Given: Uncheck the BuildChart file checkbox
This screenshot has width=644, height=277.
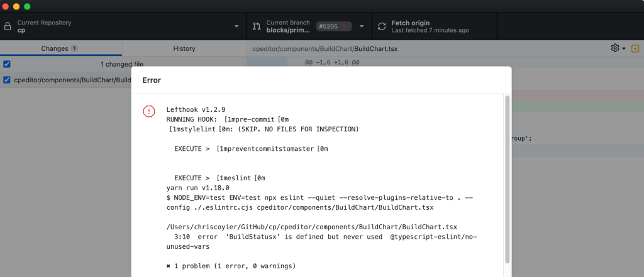Looking at the screenshot, I should click(x=6, y=80).
